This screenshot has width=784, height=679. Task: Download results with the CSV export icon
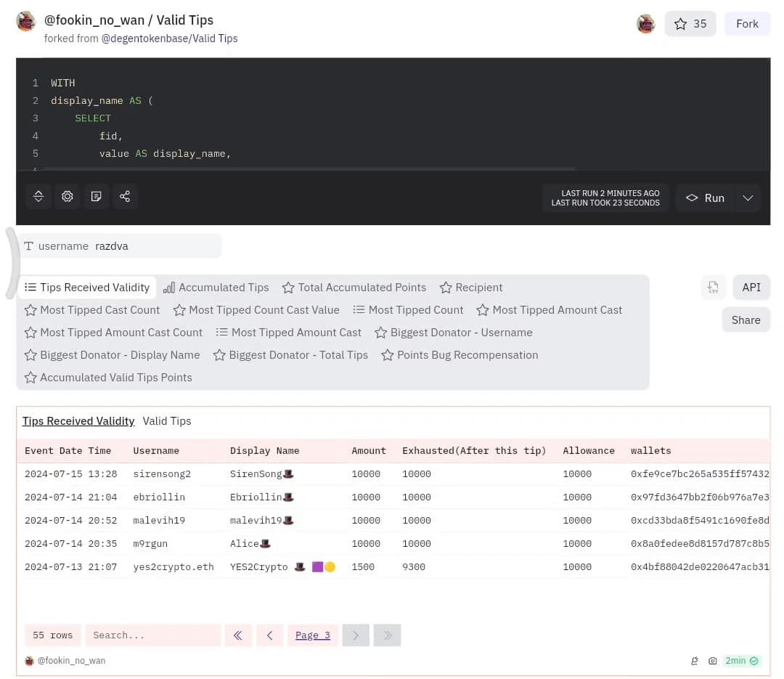[x=713, y=287]
